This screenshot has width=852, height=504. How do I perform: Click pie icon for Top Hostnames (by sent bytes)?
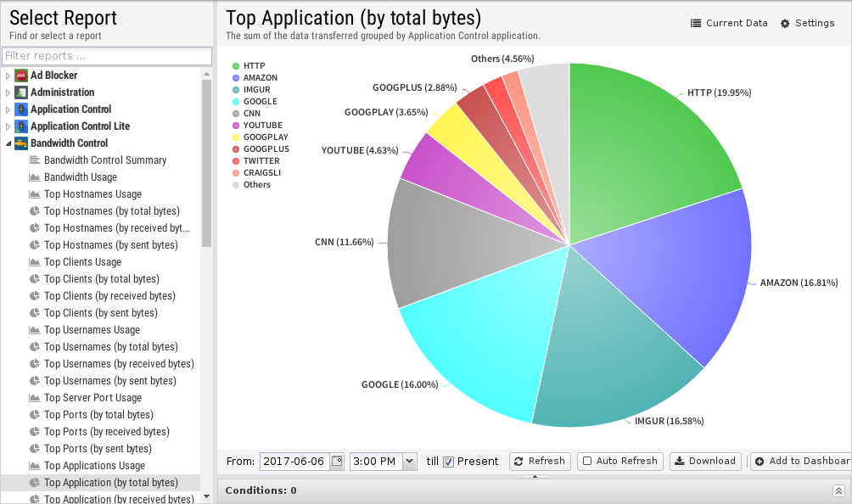click(x=34, y=245)
